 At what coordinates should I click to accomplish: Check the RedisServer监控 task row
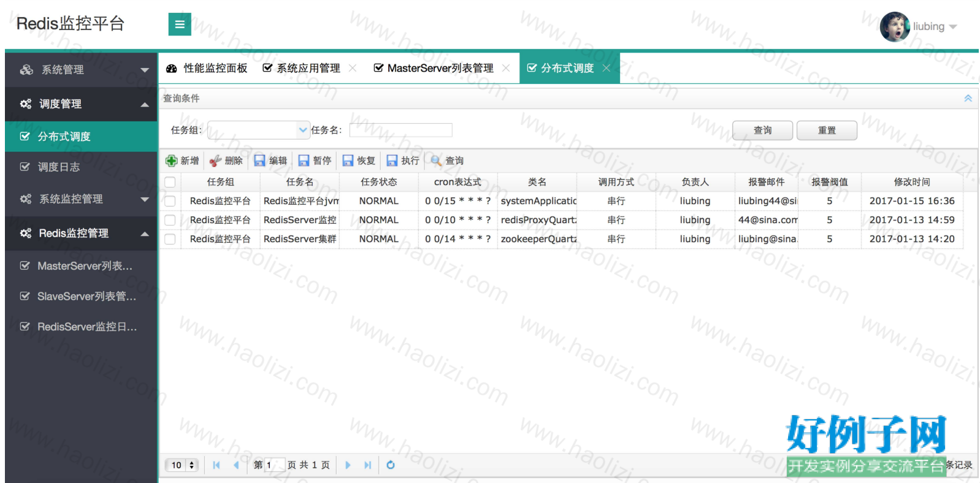(x=170, y=220)
